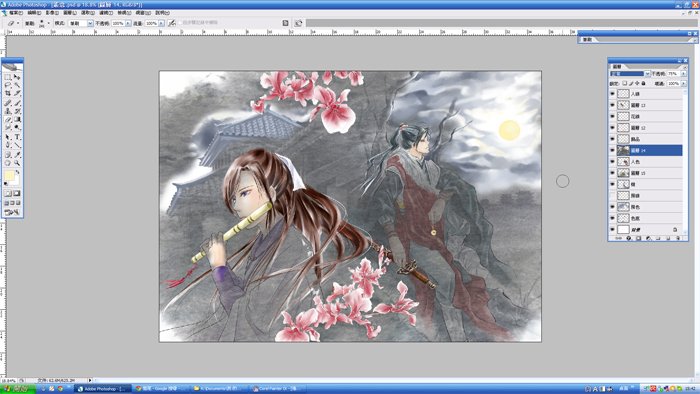Image resolution: width=700 pixels, height=394 pixels.
Task: Select the Zoom magnifier tool
Action: (x=17, y=163)
